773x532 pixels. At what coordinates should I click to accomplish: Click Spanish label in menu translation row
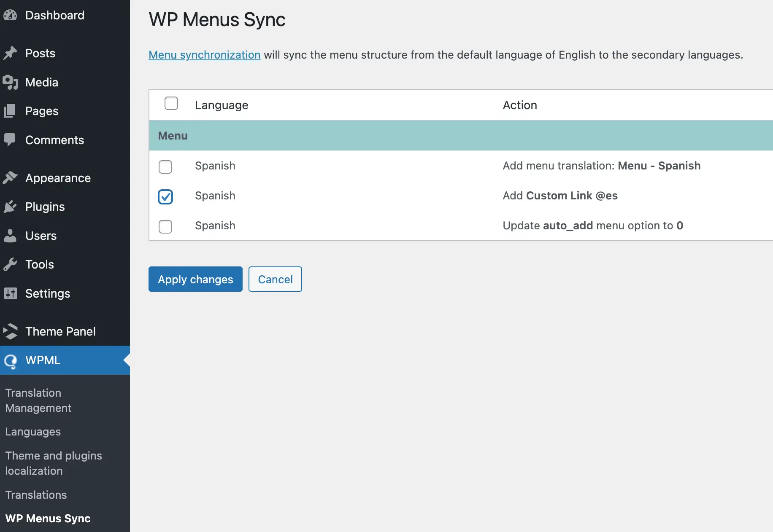coord(215,166)
